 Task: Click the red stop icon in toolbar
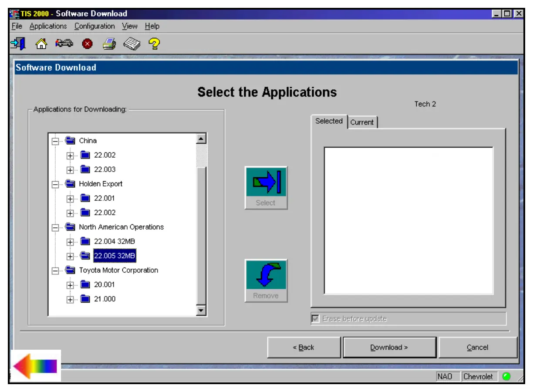click(87, 44)
